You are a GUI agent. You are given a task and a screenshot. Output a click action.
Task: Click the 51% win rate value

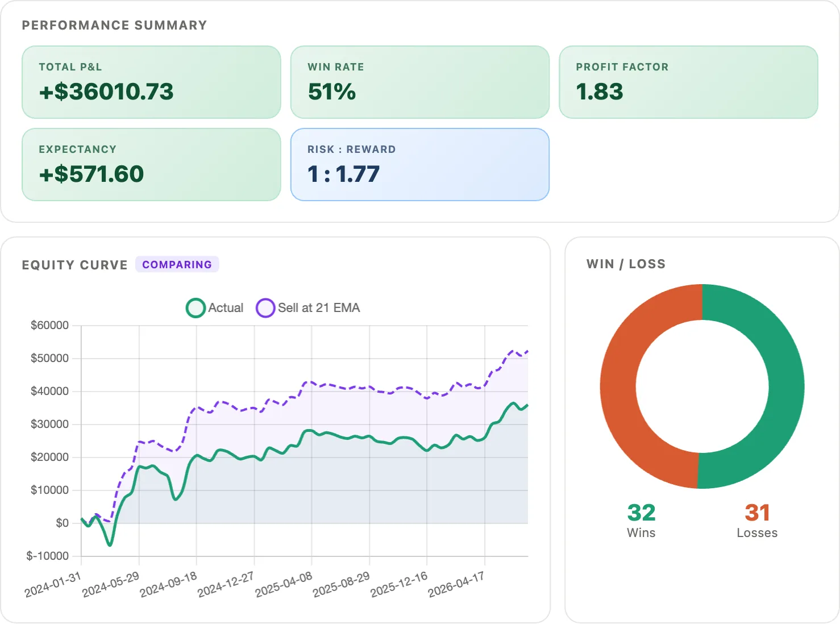(332, 91)
